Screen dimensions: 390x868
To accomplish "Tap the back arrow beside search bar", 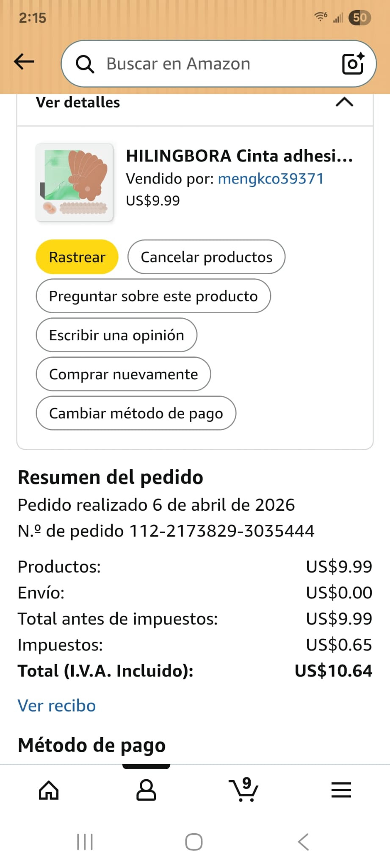I will 24,62.
